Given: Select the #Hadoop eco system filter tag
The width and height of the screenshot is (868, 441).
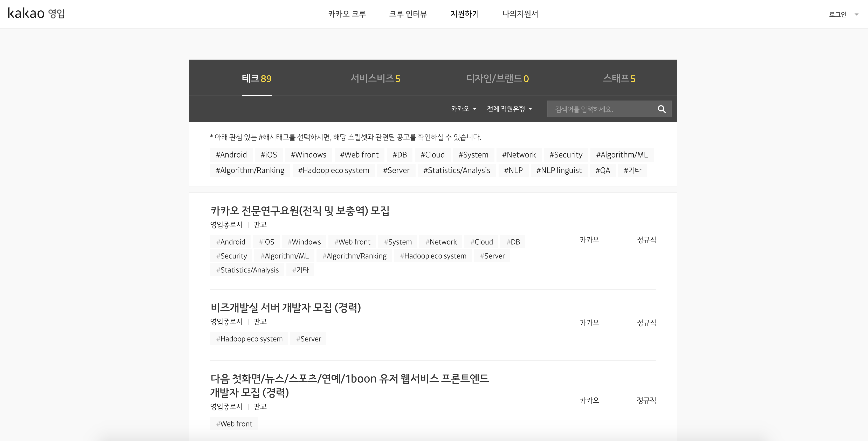Looking at the screenshot, I should tap(333, 170).
